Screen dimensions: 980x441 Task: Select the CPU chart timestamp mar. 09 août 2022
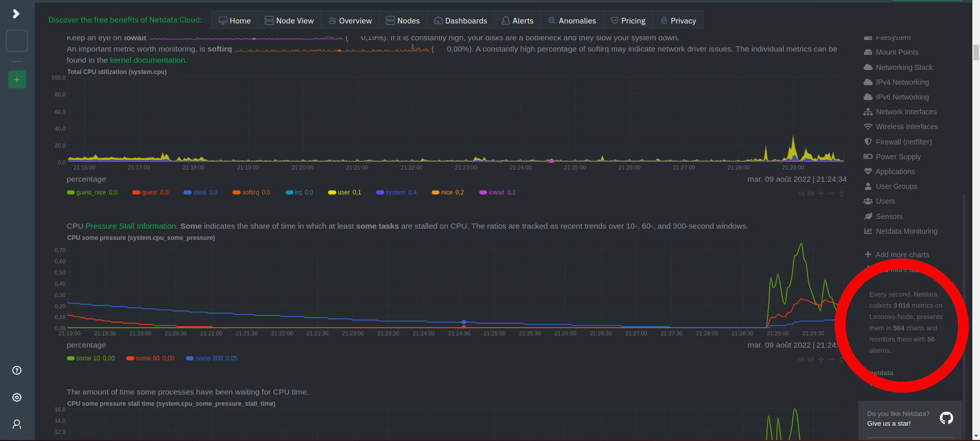779,179
